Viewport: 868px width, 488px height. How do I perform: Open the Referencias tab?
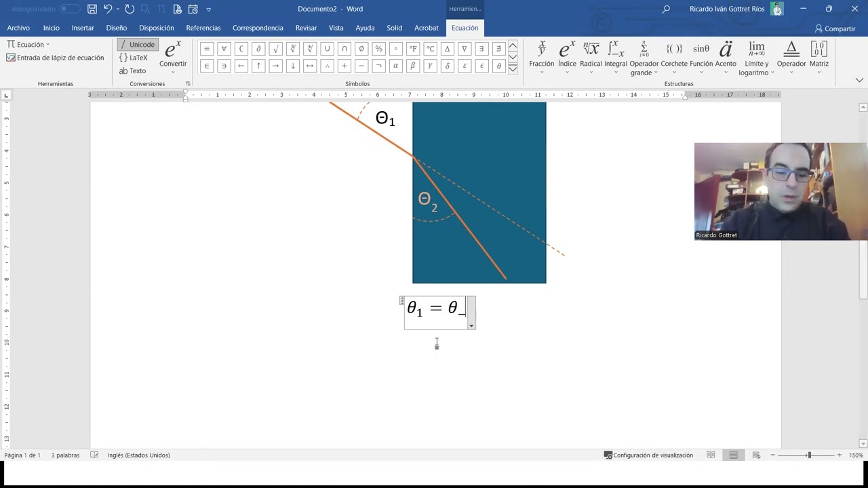coord(203,28)
